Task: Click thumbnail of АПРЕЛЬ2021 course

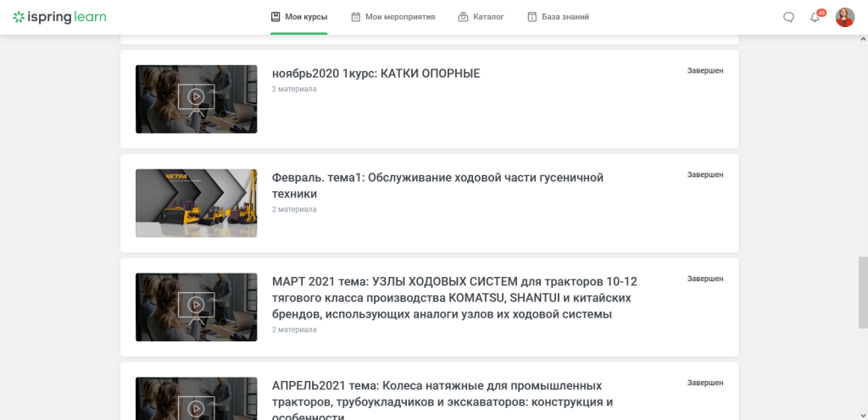Action: pyautogui.click(x=196, y=399)
